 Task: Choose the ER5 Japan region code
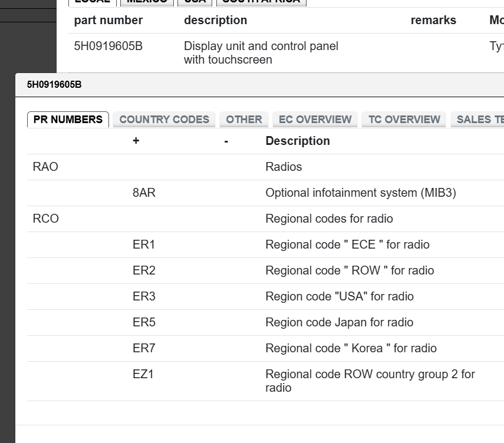[x=144, y=322]
